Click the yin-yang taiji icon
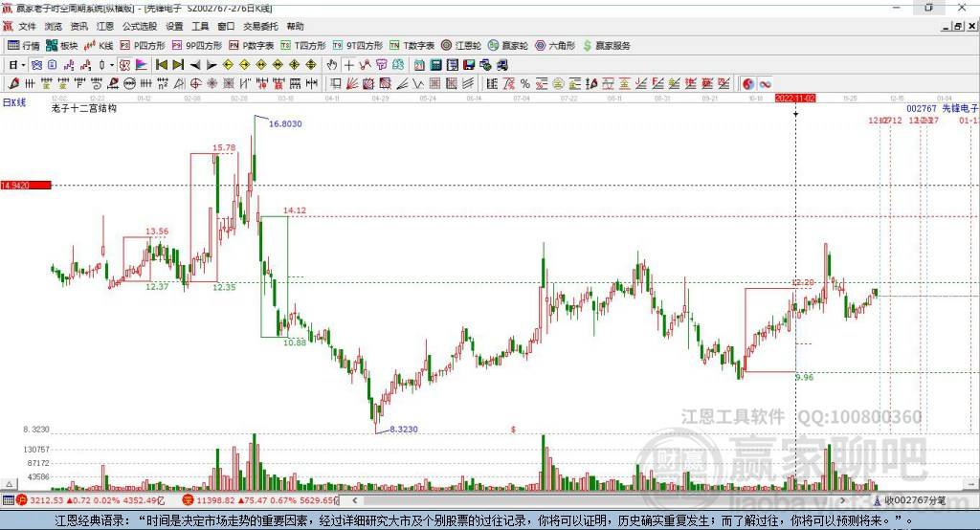This screenshot has width=980, height=530. pyautogui.click(x=748, y=83)
